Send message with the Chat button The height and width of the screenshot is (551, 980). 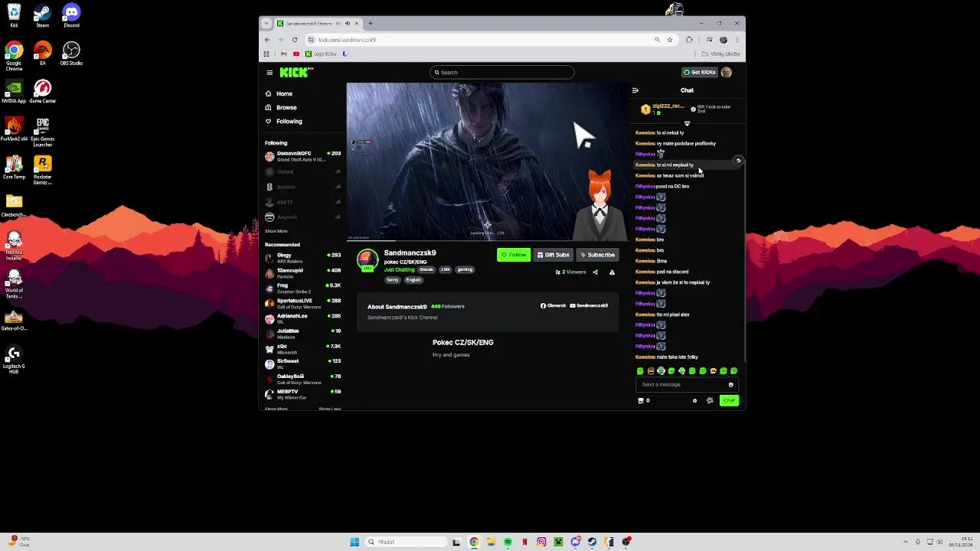point(729,400)
